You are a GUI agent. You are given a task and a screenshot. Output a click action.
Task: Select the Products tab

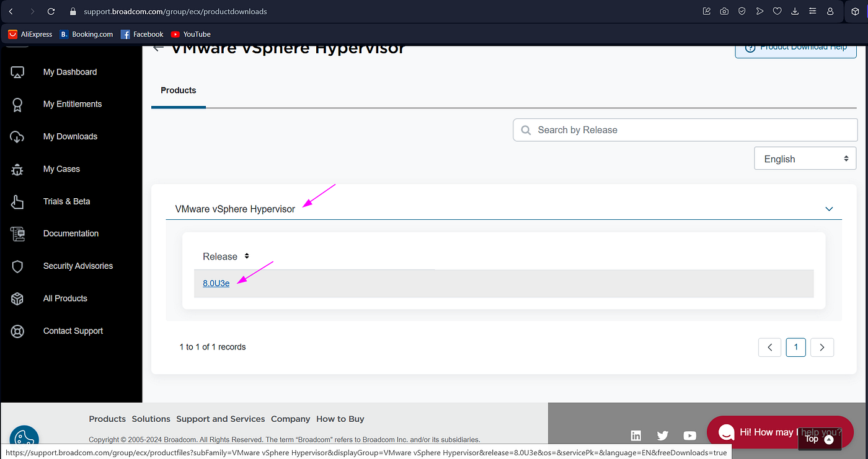tap(179, 90)
